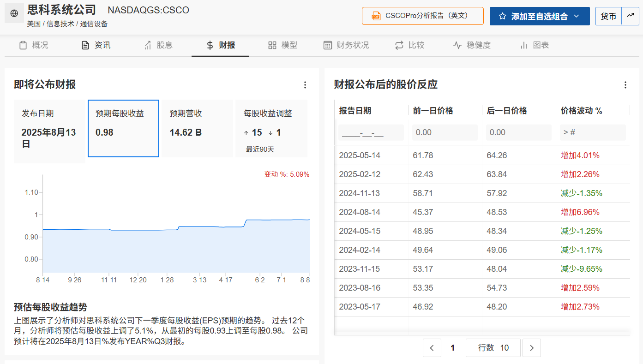Sort by 价格波动 % column header
The height and width of the screenshot is (364, 643).
click(582, 111)
